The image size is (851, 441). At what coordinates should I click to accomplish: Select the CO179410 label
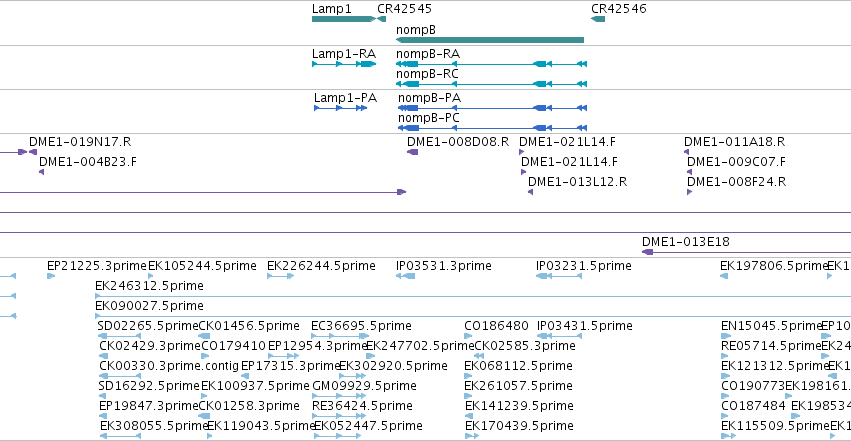(233, 346)
